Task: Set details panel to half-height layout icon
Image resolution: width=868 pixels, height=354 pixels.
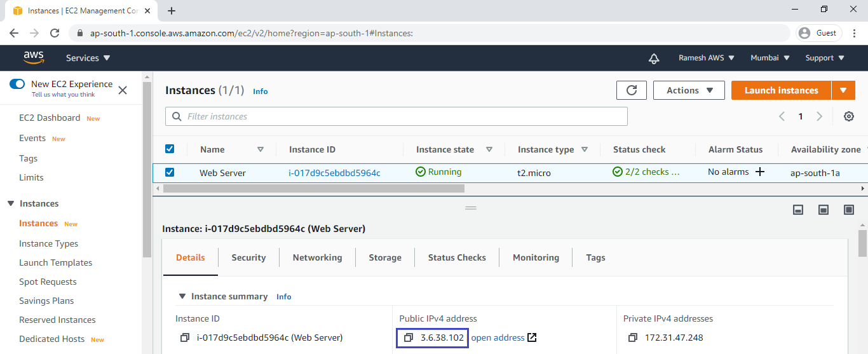Action: click(824, 210)
